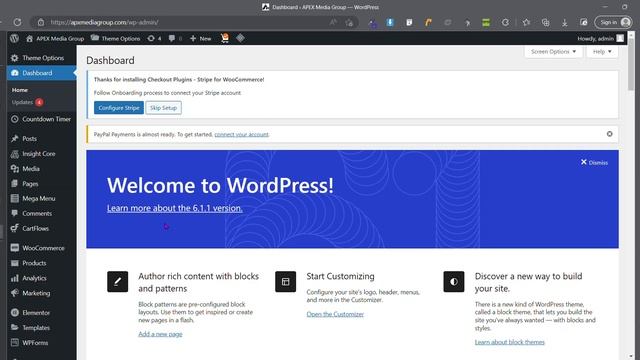Open Learn more about the 6.1.1 version link
This screenshot has width=640, height=360.
(x=175, y=208)
